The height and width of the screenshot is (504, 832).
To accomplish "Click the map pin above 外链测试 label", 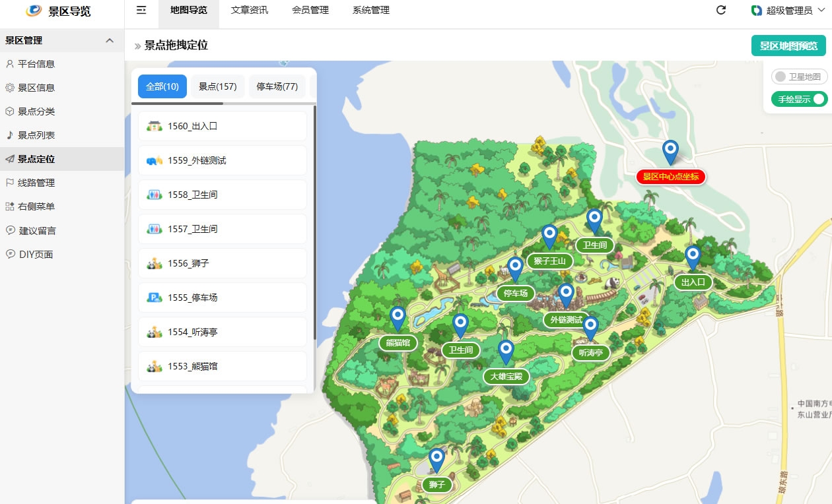I will pyautogui.click(x=566, y=296).
